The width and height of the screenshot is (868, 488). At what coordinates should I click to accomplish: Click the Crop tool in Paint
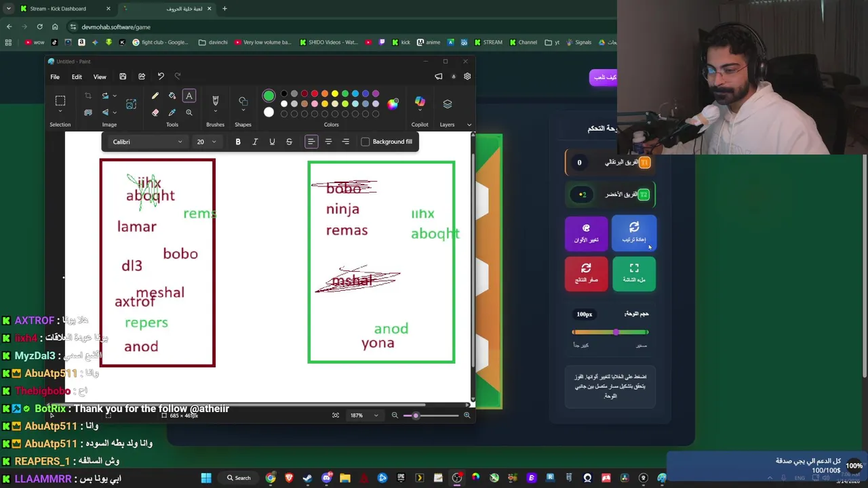pos(87,96)
